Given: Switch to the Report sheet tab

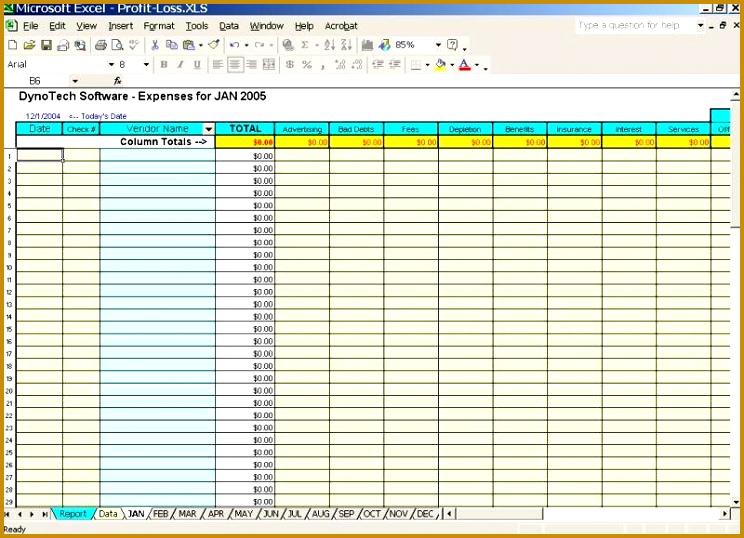Looking at the screenshot, I should coord(73,514).
